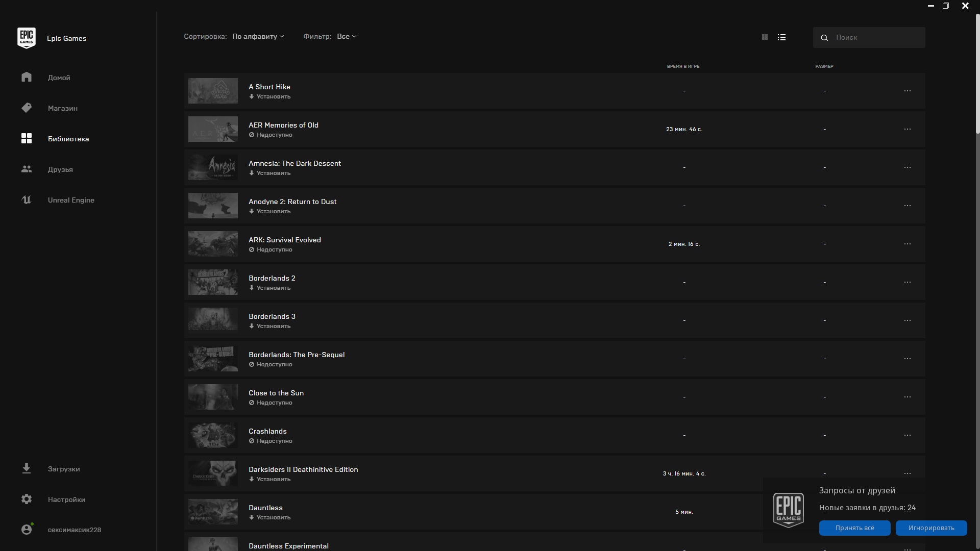
Task: Open options menu for Borderlands 3
Action: point(907,320)
